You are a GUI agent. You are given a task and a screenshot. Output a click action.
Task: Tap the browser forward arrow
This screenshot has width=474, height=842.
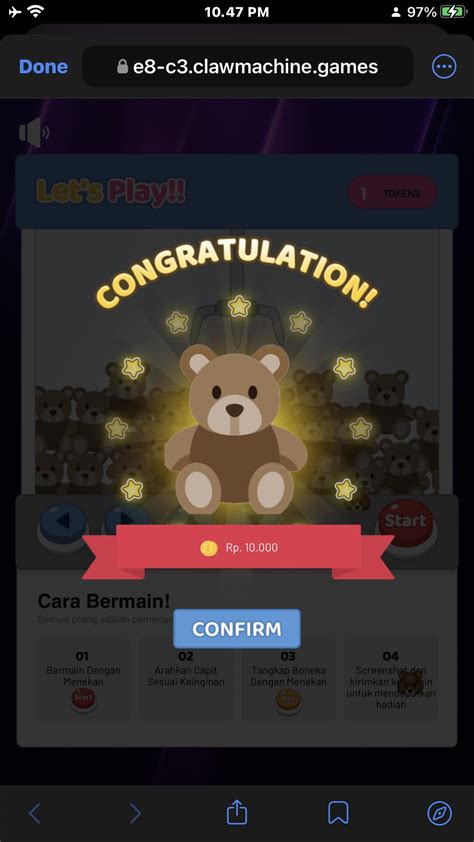[x=135, y=814]
